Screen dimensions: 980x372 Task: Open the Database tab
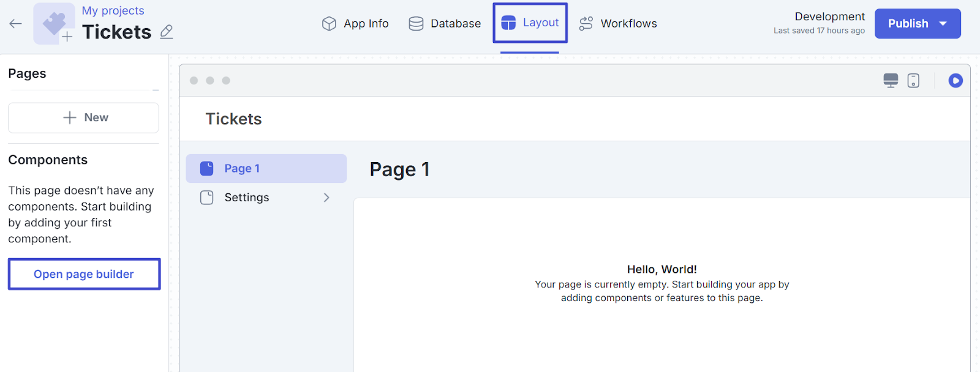[x=445, y=24]
